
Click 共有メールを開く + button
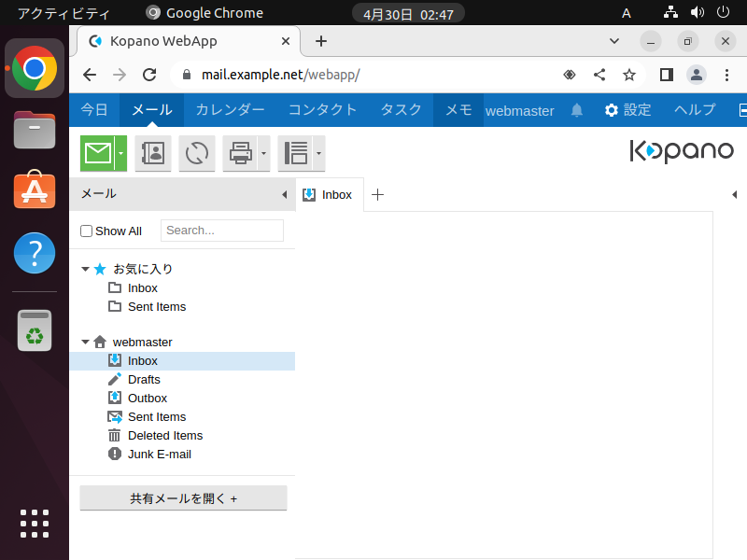click(183, 498)
